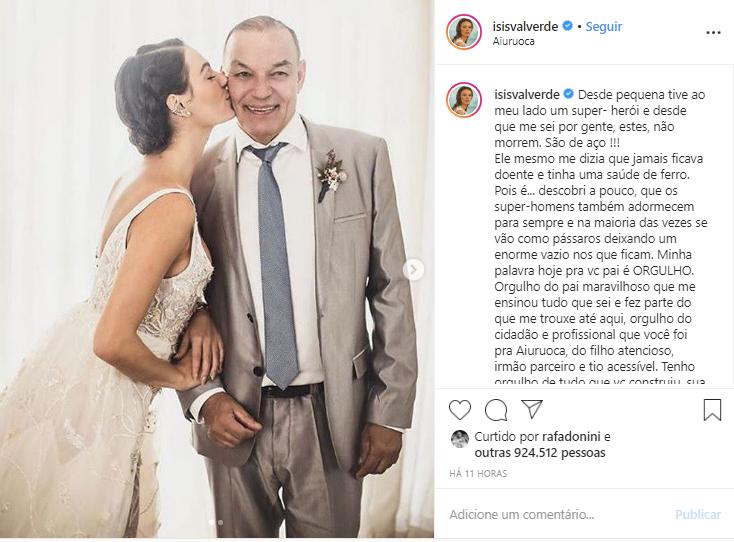Click rafadonini small avatar near likes
Viewport: 734px width, 542px height.
click(459, 439)
